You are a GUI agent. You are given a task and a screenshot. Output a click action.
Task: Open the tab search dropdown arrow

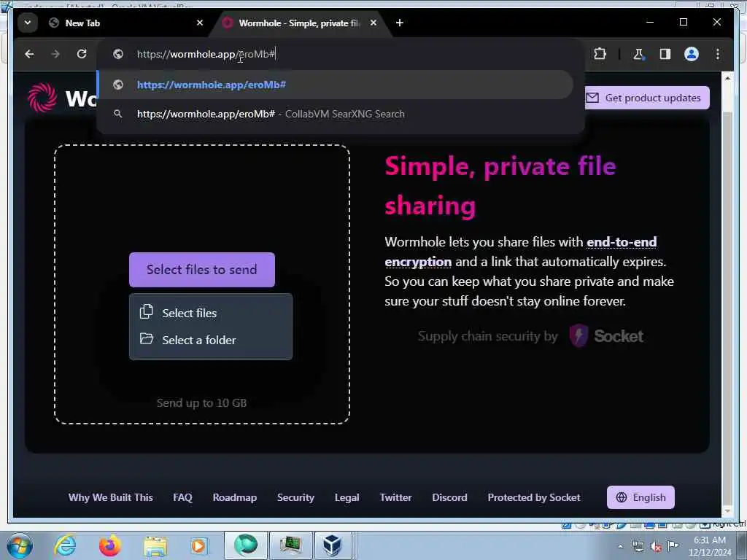pos(28,23)
